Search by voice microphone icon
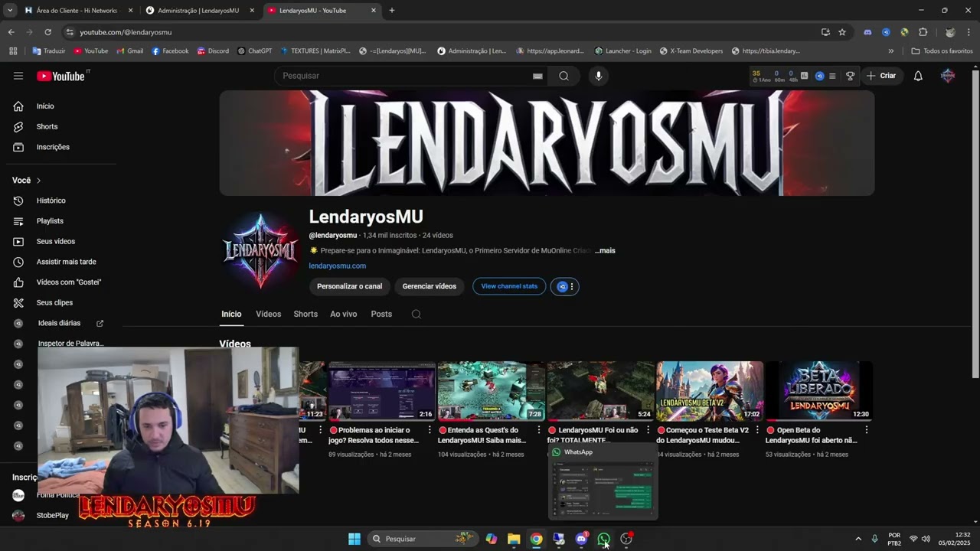Viewport: 980px width, 551px height. (x=599, y=76)
